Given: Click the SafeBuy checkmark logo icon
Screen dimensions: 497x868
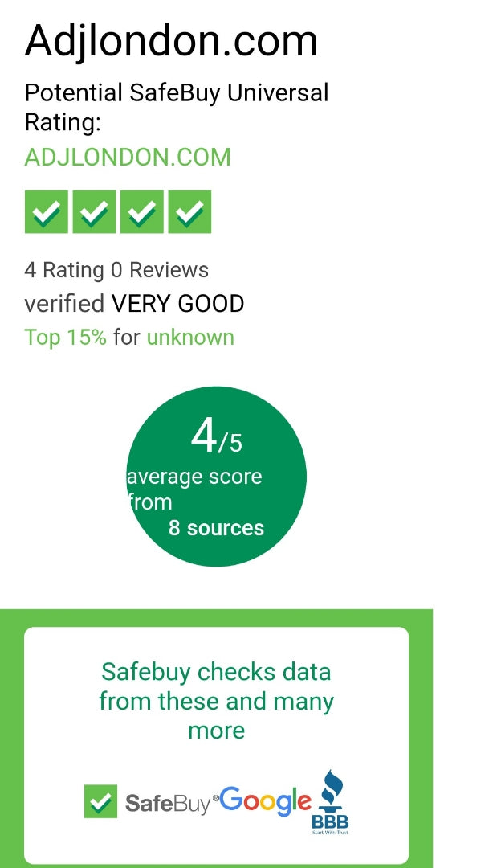Looking at the screenshot, I should pyautogui.click(x=100, y=801).
